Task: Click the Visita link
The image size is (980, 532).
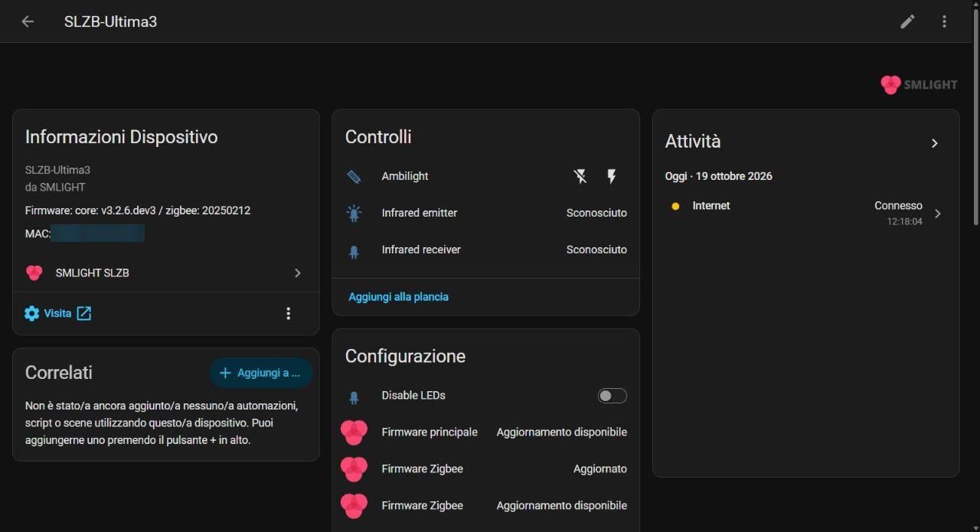Action: (57, 313)
